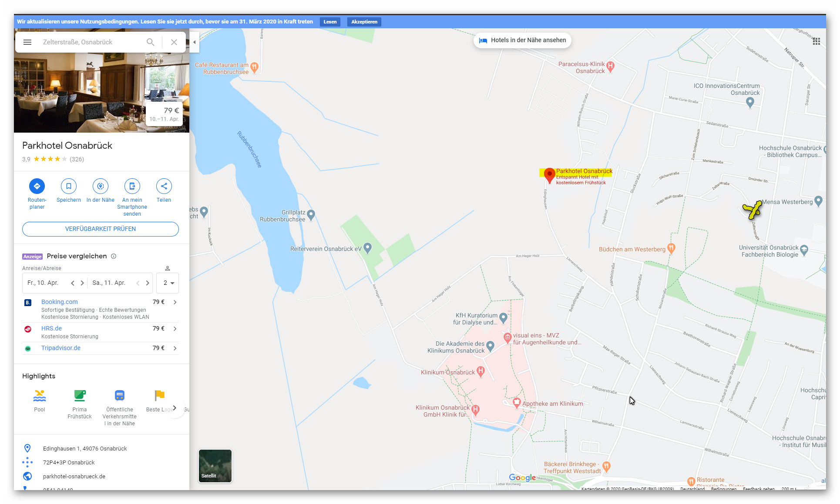Click the Sa., 11. Apr. check-out date
The width and height of the screenshot is (840, 504).
click(x=109, y=283)
